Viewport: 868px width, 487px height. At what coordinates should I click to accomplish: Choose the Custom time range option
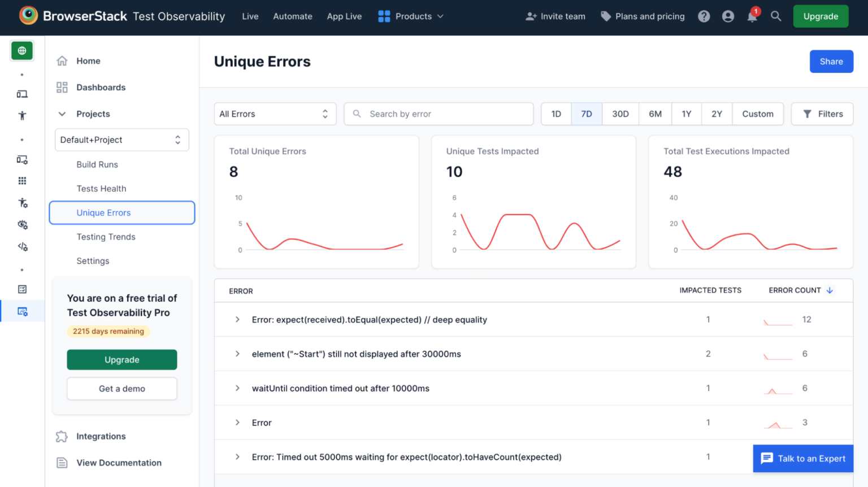pos(757,114)
